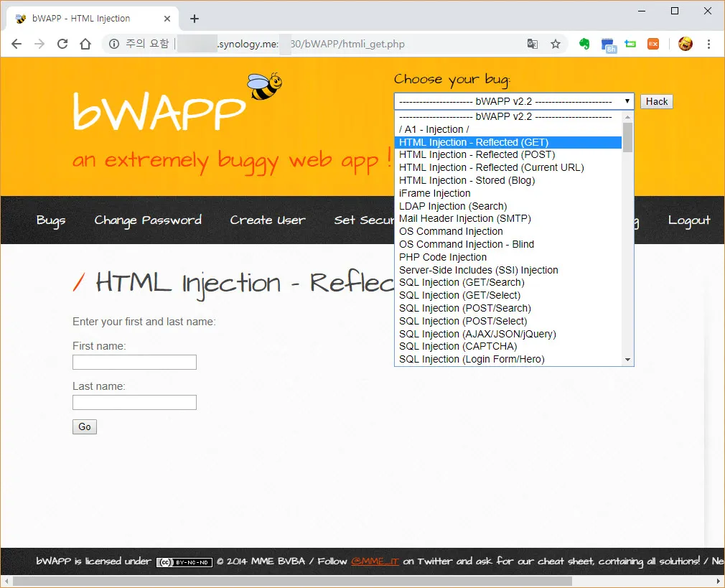Open the Create User menu item
The width and height of the screenshot is (725, 588).
pyautogui.click(x=268, y=220)
